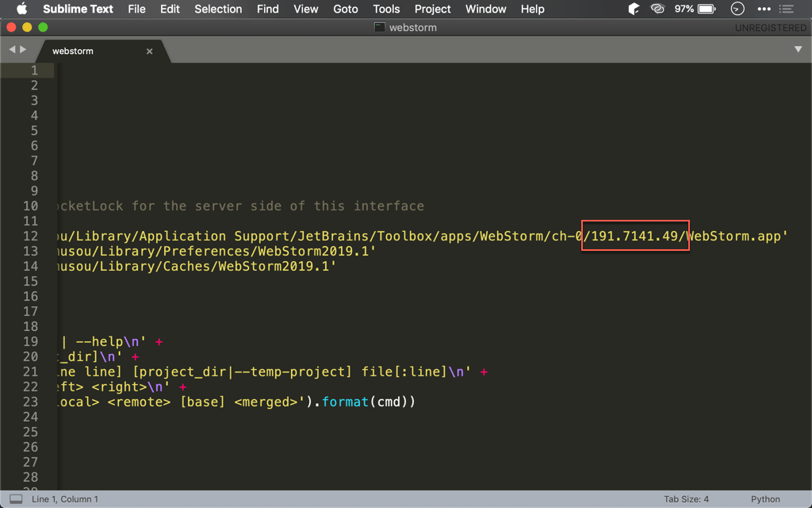This screenshot has width=812, height=508.
Task: Click the three-dot icon in the menu bar
Action: 764,9
